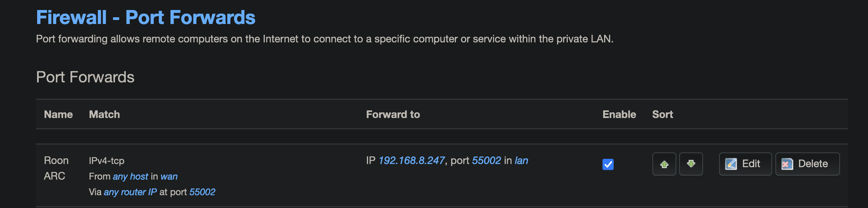Open the 'wan' zone link
Image resolution: width=868 pixels, height=208 pixels.
tap(169, 176)
